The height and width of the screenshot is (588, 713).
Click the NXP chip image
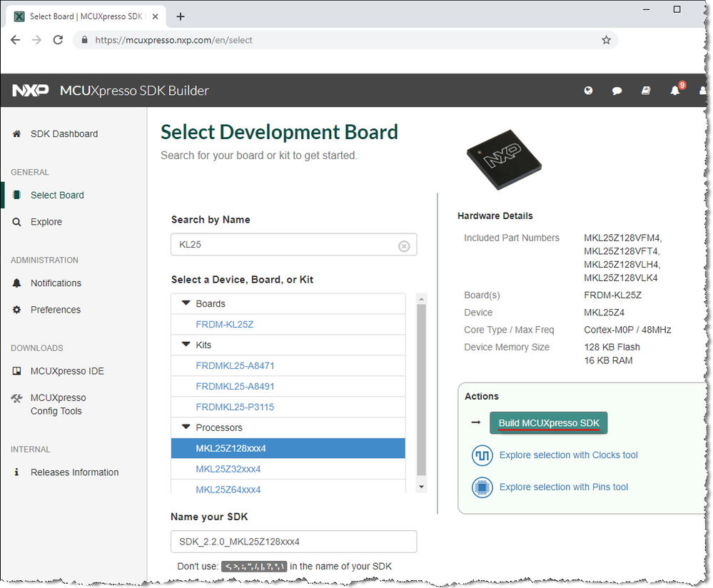[504, 160]
